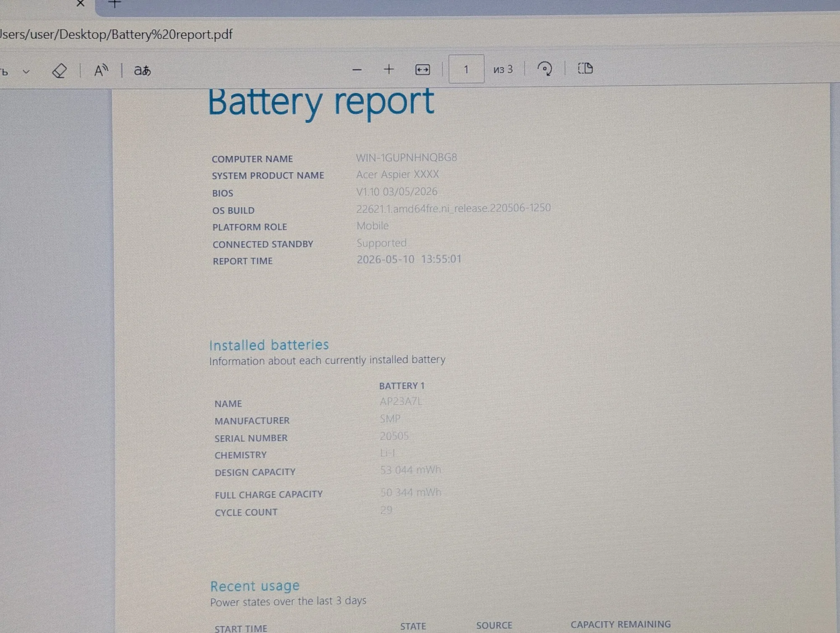Click the 'START TIME' column header
Screen dimensions: 840x633
coord(241,628)
